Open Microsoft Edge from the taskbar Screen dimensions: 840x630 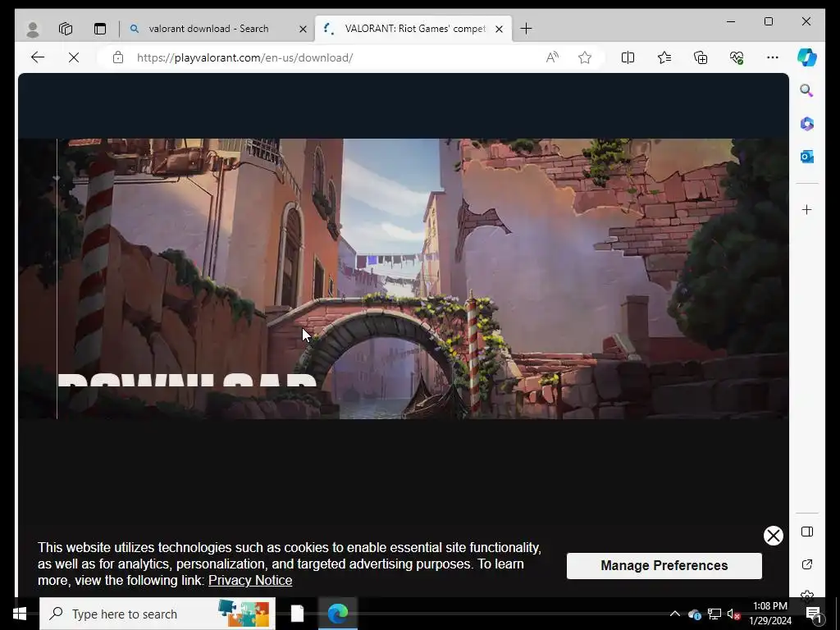(337, 614)
